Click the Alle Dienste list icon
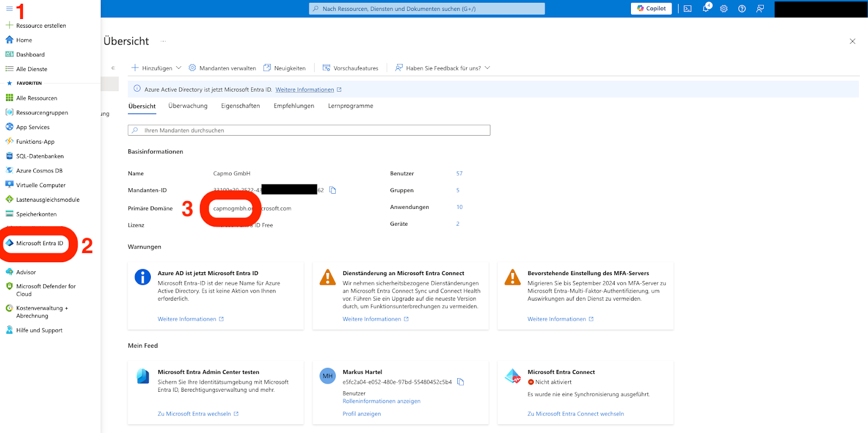Screen dimensions: 868x433 (9, 69)
